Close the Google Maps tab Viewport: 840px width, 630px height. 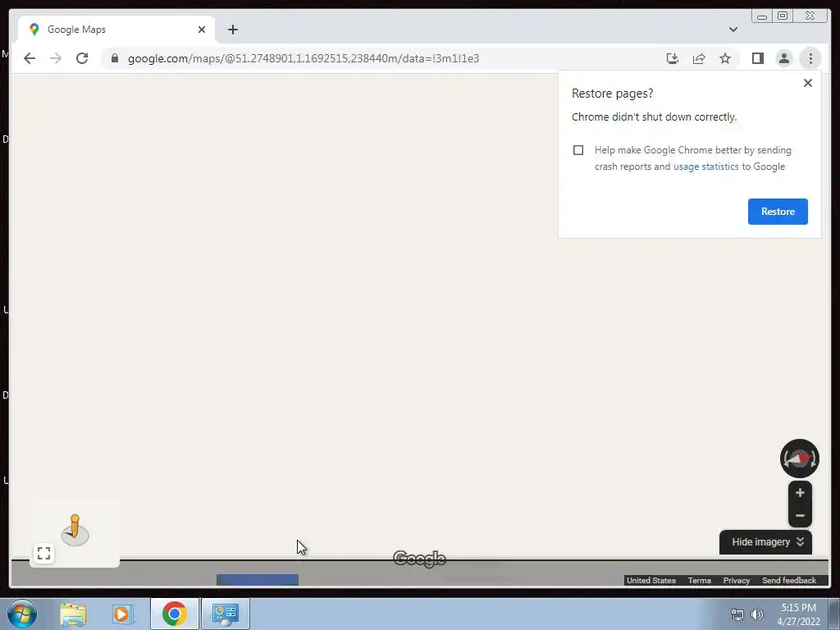202,30
